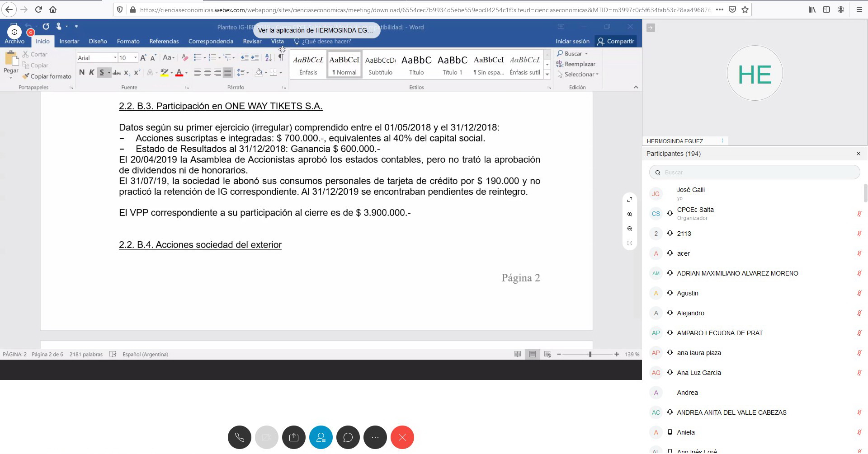This screenshot has width=868, height=454.
Task: Click the Webex video camera button
Action: pos(267,437)
